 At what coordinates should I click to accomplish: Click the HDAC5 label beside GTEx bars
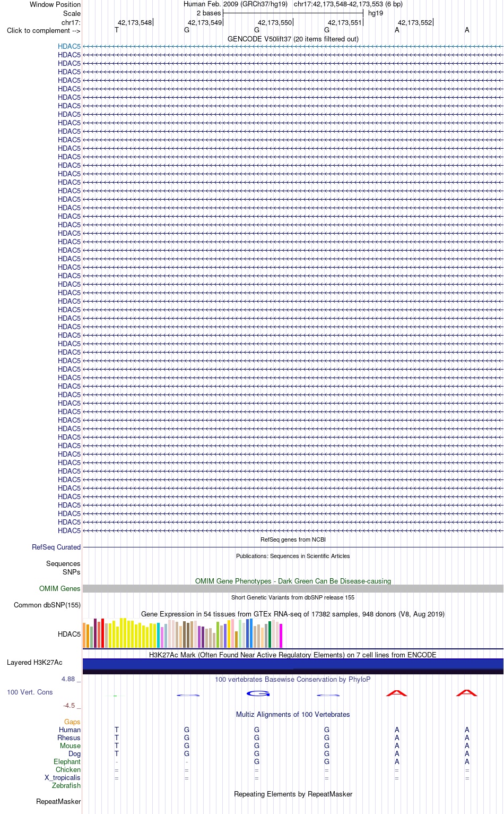(69, 634)
